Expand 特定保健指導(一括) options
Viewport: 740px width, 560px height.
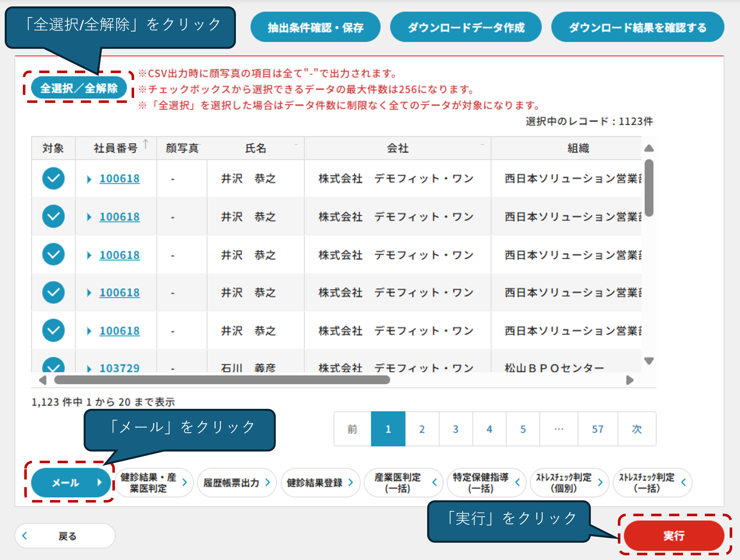(x=517, y=482)
